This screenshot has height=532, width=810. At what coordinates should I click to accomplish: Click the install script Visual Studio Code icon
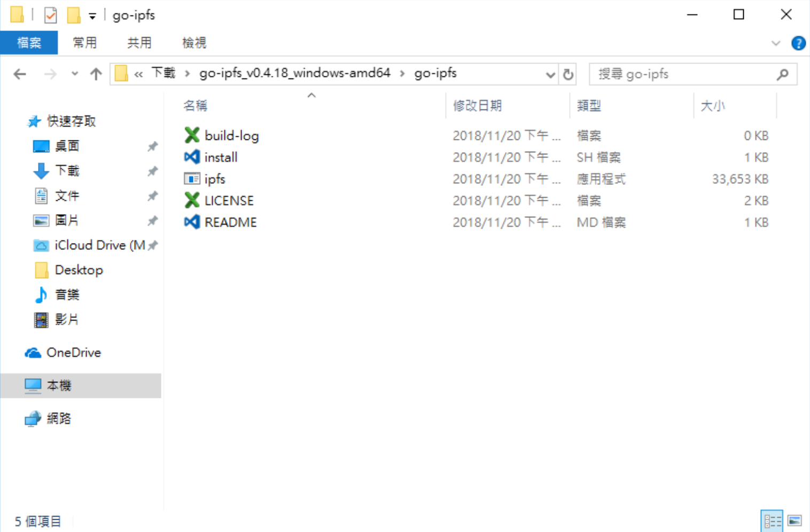pos(192,157)
